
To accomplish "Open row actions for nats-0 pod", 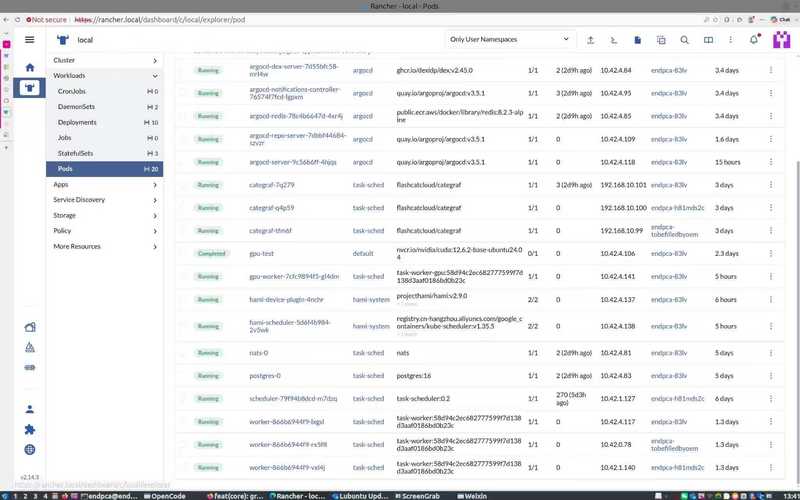I will click(770, 353).
